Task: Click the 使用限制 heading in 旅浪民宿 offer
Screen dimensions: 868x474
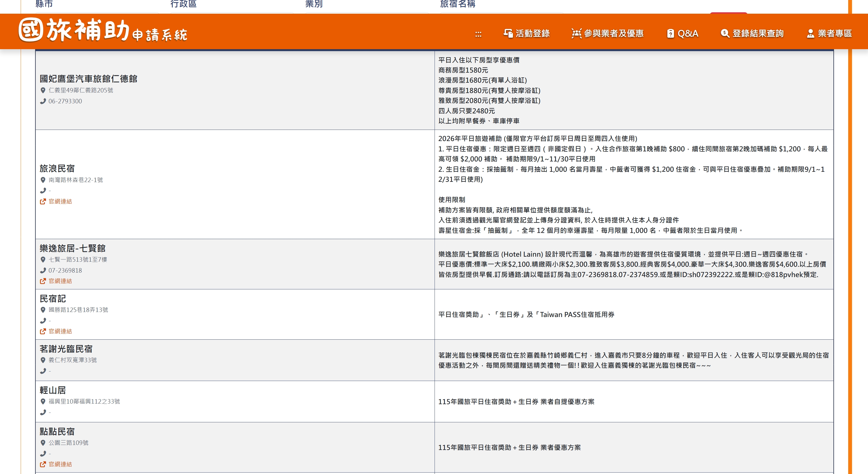Action: [x=452, y=200]
